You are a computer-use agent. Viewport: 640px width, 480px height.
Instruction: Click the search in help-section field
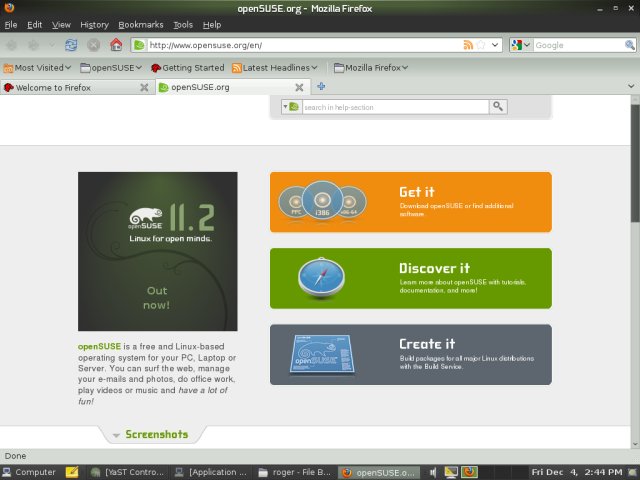pyautogui.click(x=396, y=107)
